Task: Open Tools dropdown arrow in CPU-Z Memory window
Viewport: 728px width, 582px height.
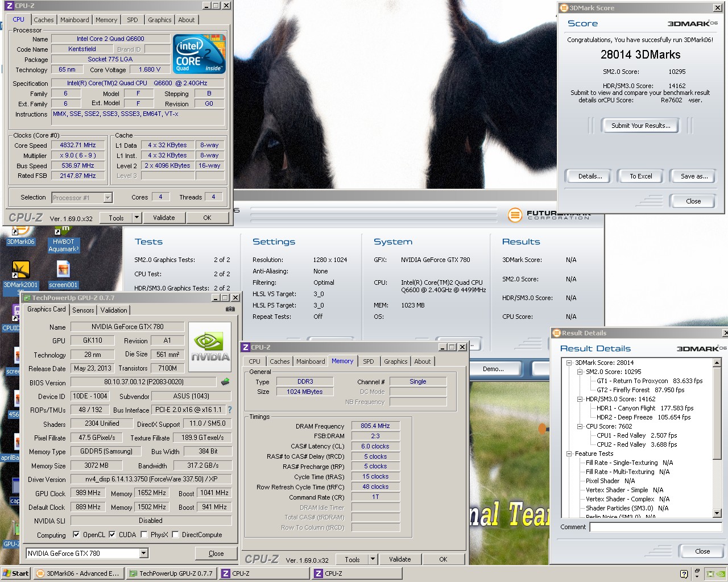Action: point(373,559)
